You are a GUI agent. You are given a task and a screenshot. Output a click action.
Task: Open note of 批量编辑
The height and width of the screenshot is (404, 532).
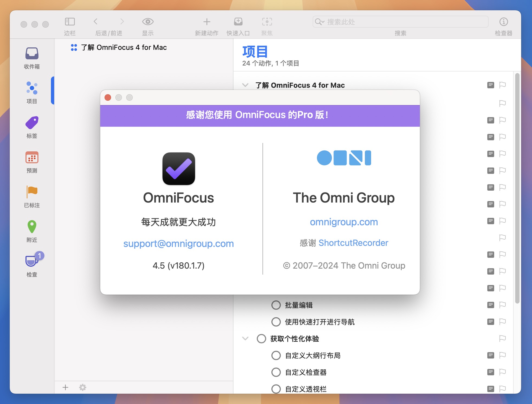click(x=491, y=305)
